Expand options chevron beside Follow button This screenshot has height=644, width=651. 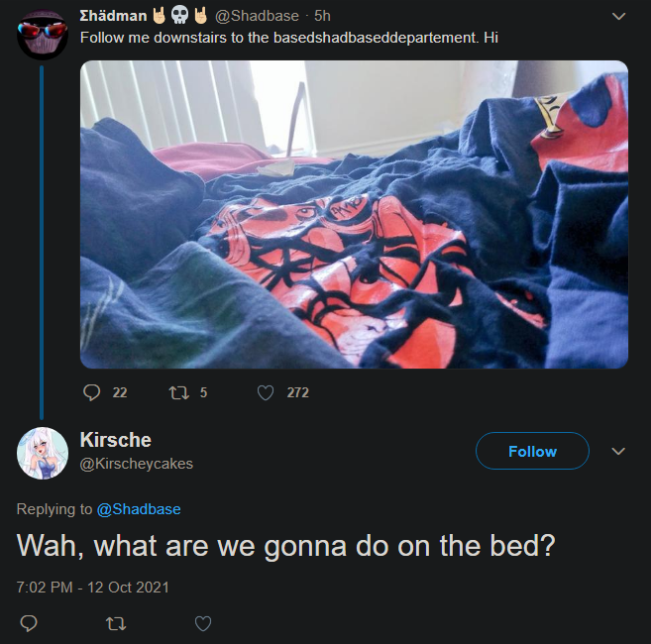[x=618, y=451]
